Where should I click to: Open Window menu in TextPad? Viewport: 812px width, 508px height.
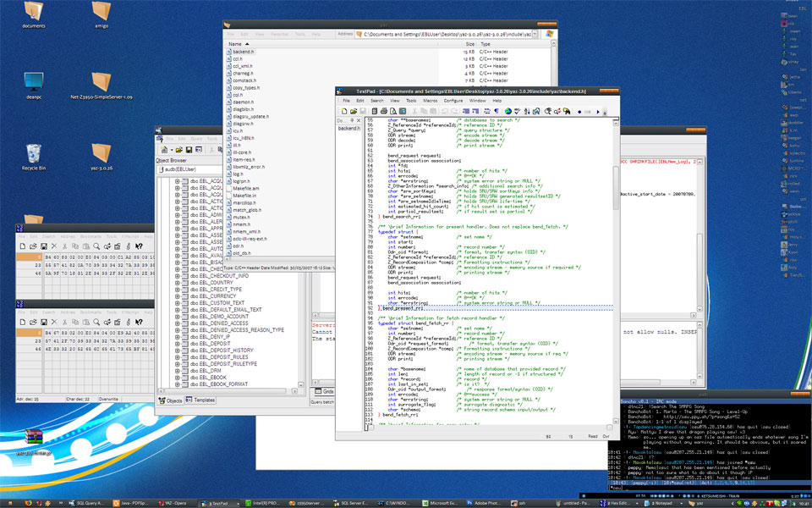477,101
